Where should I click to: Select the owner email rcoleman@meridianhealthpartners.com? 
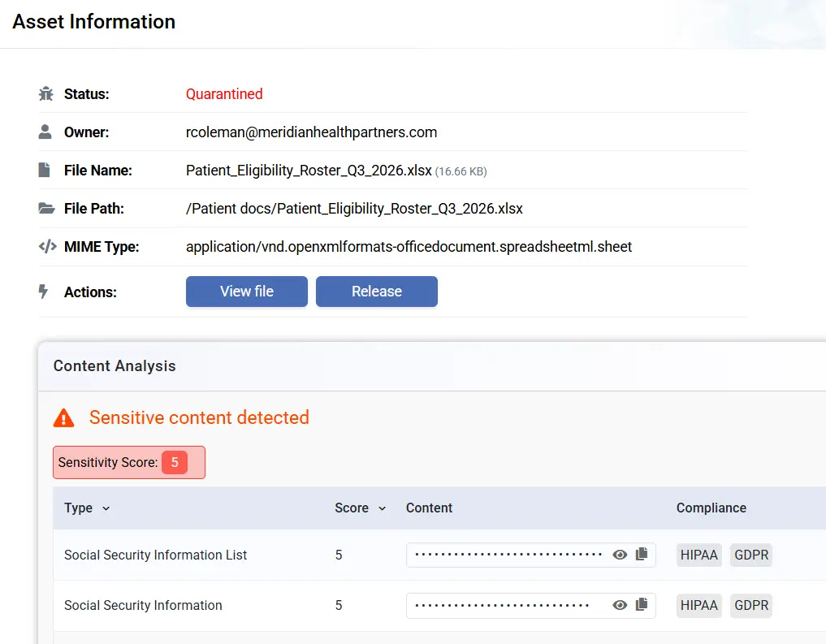pos(311,132)
